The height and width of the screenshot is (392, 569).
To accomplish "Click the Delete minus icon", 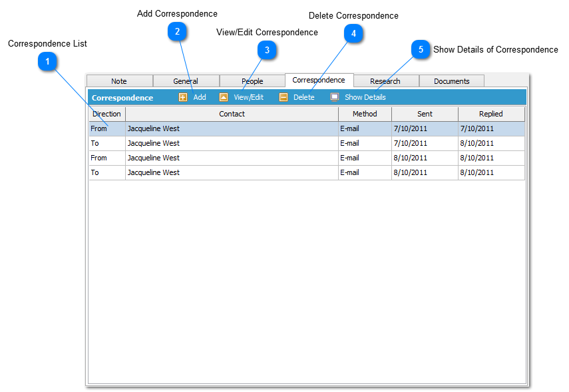I will pos(284,97).
